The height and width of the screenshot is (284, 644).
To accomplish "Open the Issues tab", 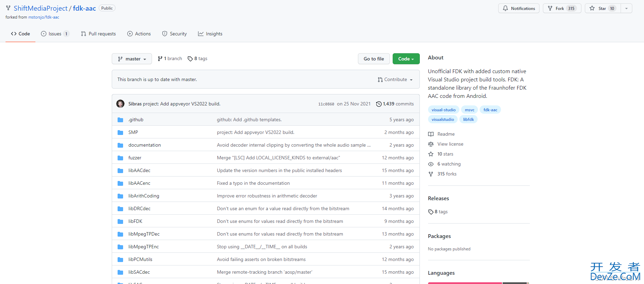I will pos(55,34).
